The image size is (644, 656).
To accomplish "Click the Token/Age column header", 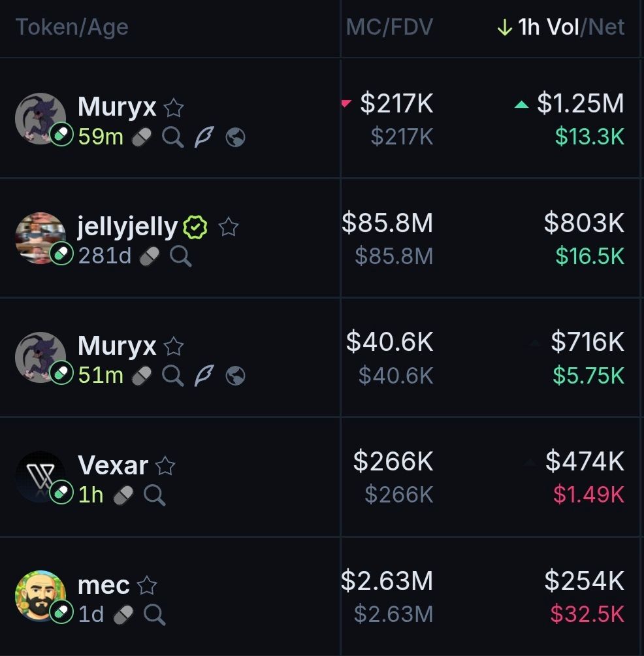I will coord(72,27).
